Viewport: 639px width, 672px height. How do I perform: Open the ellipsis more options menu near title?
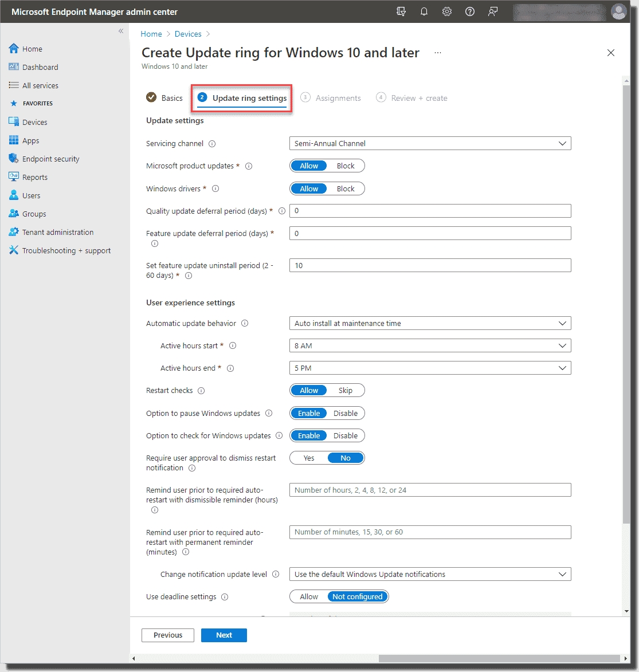click(437, 53)
